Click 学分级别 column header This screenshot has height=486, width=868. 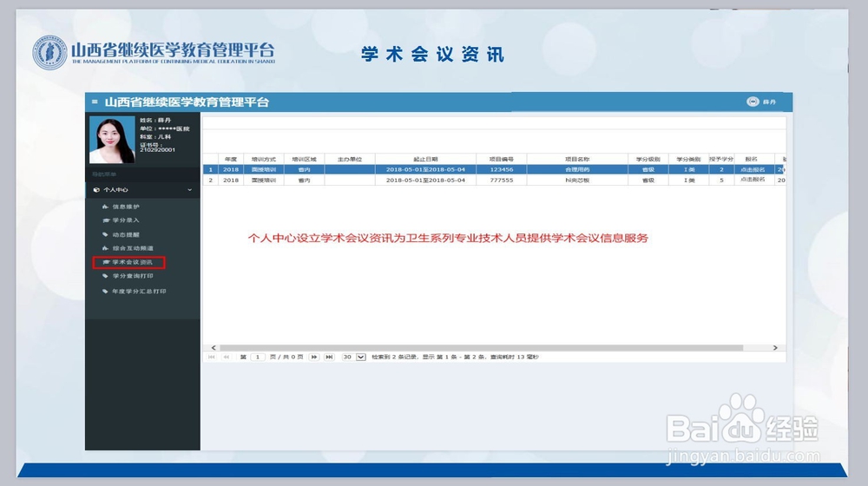[x=648, y=159]
